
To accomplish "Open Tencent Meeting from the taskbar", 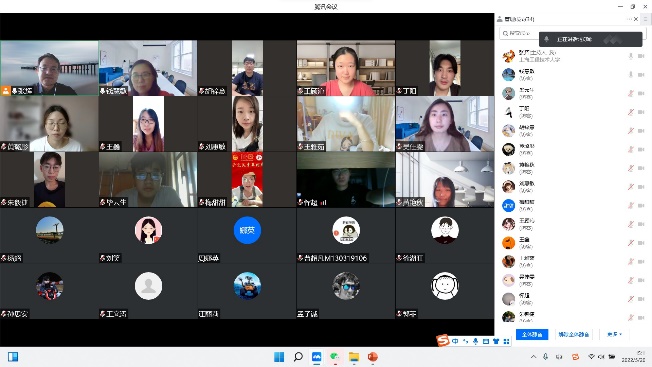I will click(316, 357).
